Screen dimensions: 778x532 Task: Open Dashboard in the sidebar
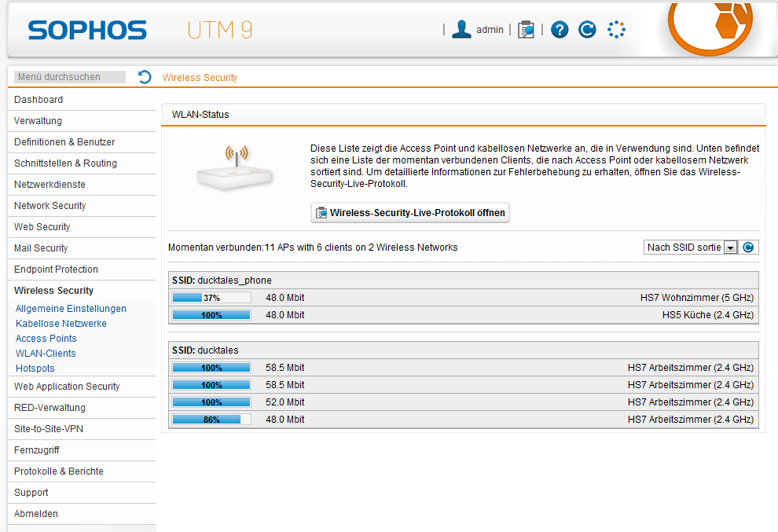[82, 100]
